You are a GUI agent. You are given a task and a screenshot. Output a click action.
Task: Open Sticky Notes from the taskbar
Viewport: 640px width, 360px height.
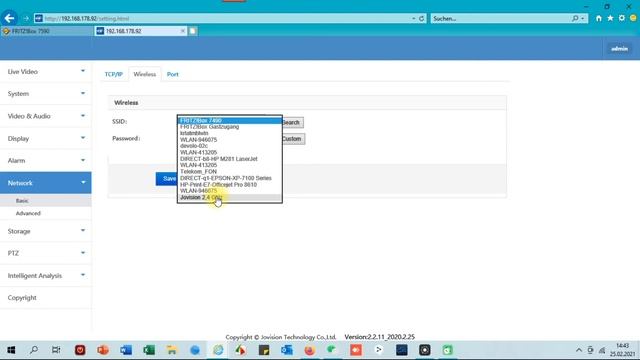pyautogui.click(x=264, y=350)
